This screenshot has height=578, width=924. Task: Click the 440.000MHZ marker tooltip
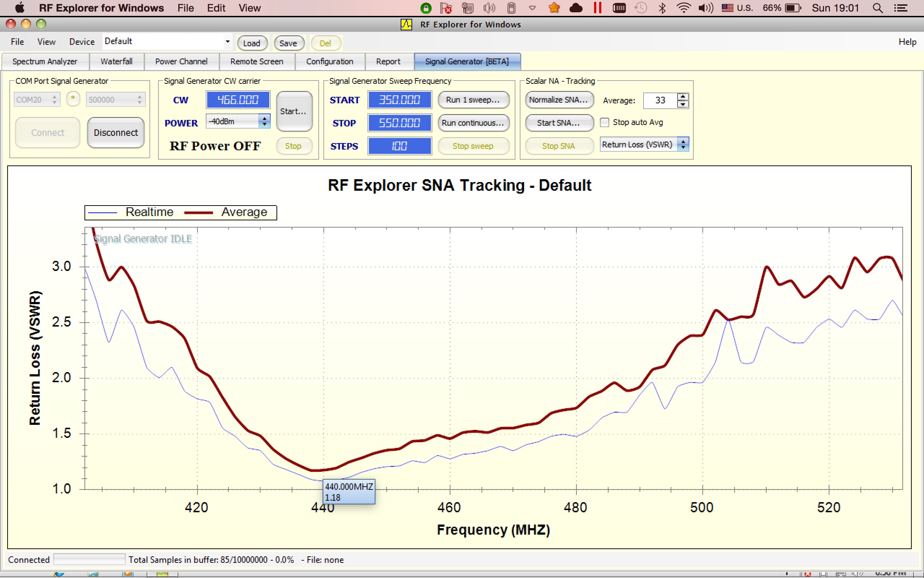click(349, 492)
